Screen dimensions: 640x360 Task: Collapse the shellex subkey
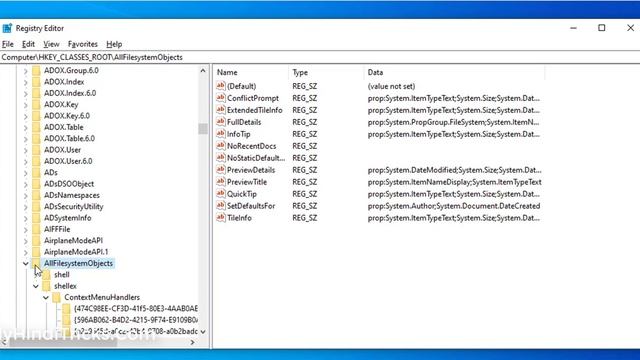[x=36, y=286]
